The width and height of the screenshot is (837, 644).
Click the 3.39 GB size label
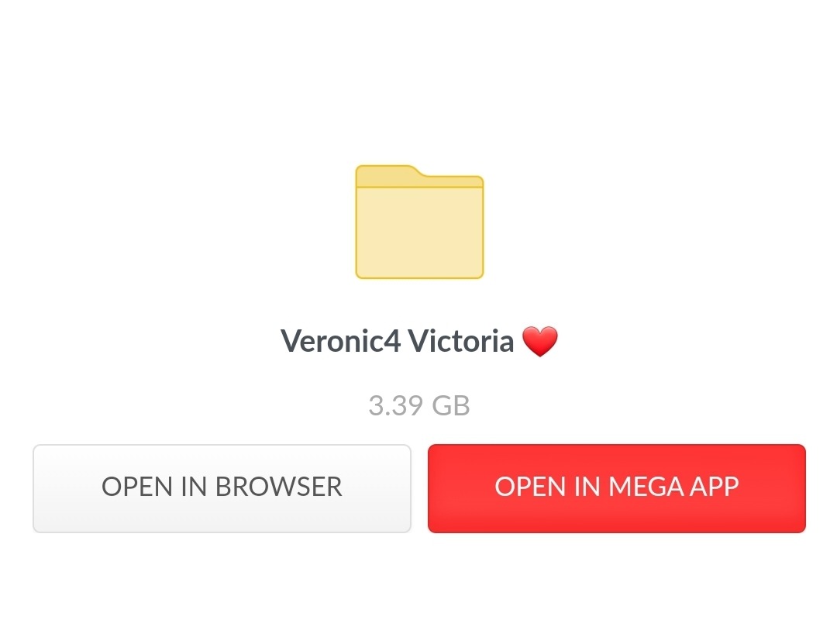tap(419, 405)
